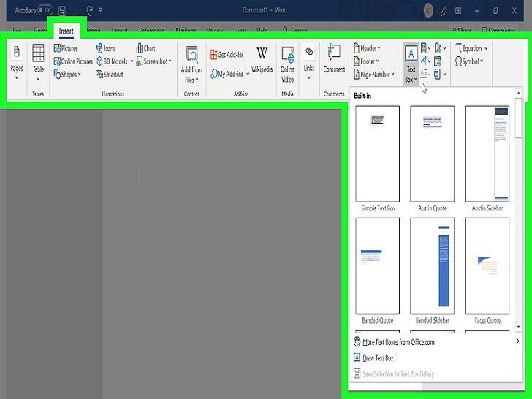
Task: Add a Signature Line
Action: [438, 48]
